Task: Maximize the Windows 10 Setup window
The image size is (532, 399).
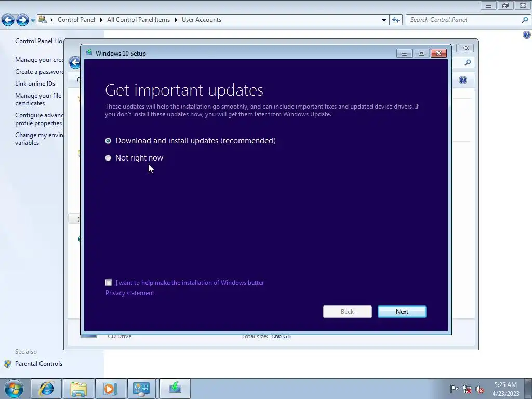Action: [421, 54]
